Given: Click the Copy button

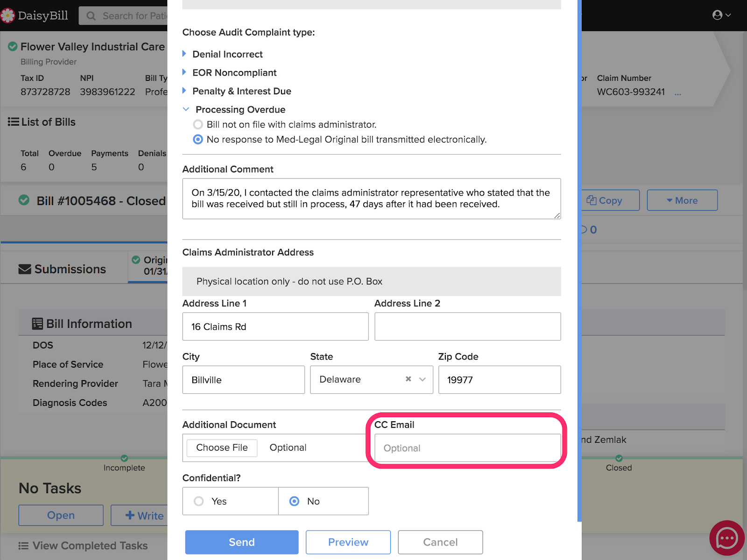Looking at the screenshot, I should [610, 200].
